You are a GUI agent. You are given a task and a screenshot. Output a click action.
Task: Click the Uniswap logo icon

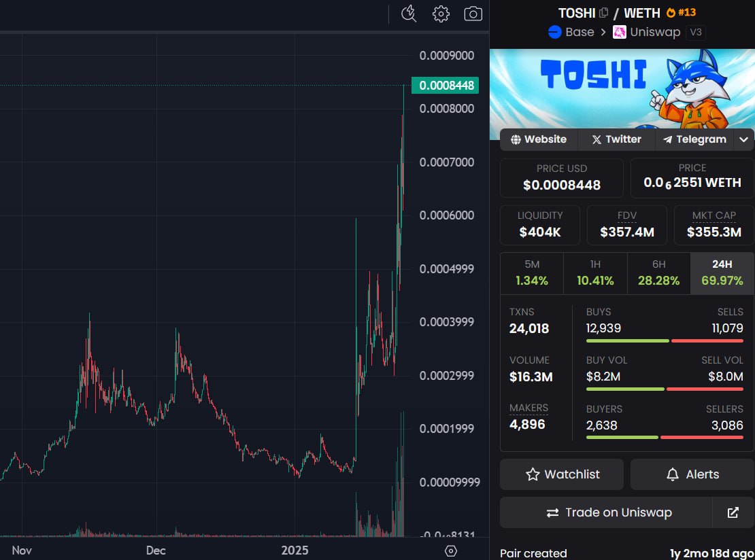(619, 32)
